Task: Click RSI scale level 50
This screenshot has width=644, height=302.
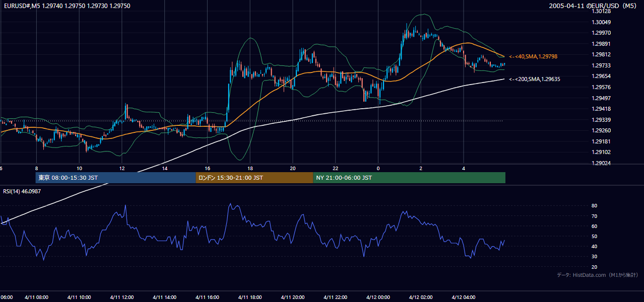Action: (594, 236)
